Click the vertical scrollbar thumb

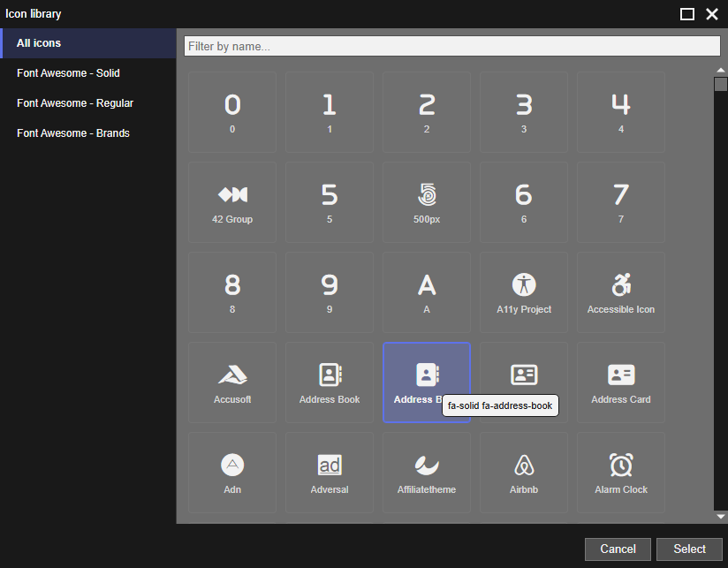pos(721,85)
